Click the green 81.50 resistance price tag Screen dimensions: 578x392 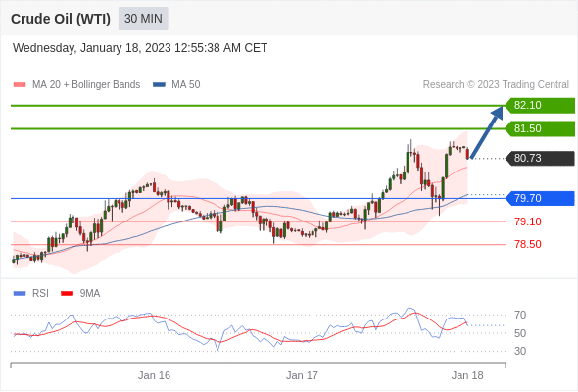[x=540, y=128]
